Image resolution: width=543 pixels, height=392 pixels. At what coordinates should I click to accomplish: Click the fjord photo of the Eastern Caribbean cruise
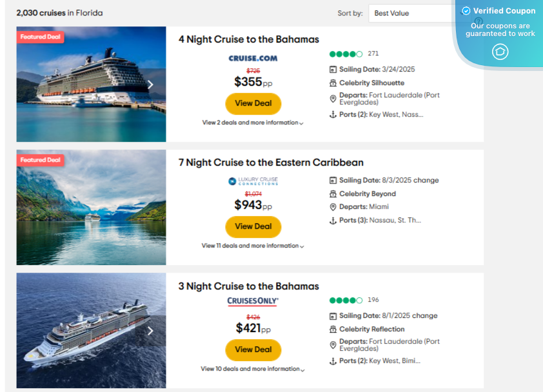(x=90, y=208)
